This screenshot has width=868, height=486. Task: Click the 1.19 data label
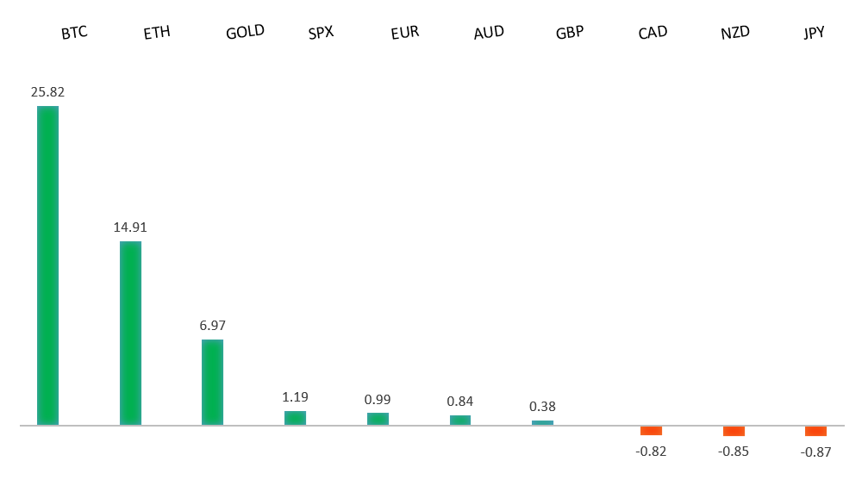(295, 397)
